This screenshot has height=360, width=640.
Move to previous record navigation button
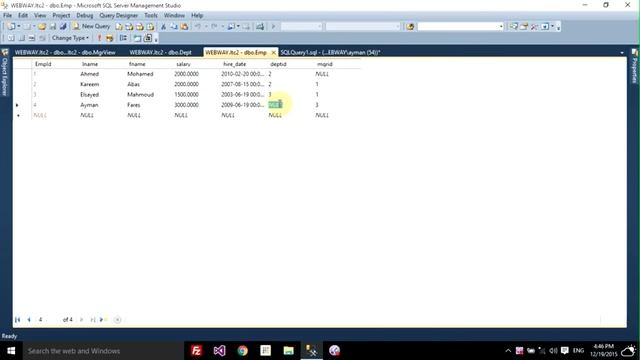click(29, 320)
